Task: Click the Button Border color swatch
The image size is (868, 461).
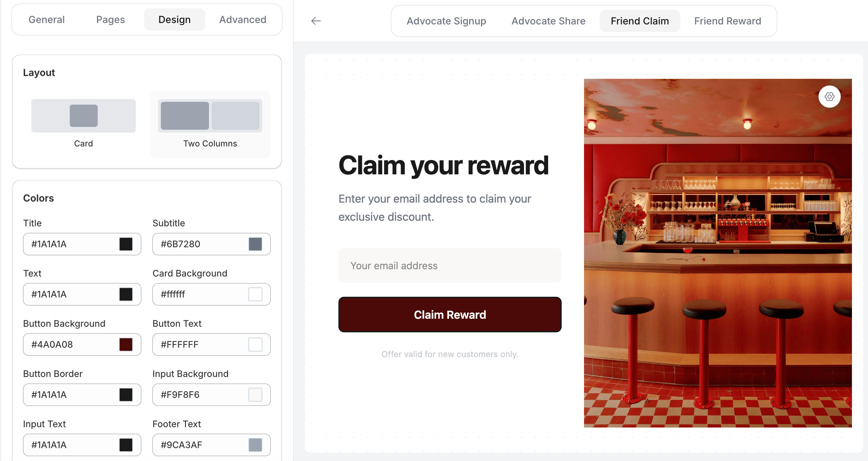Action: click(x=126, y=395)
